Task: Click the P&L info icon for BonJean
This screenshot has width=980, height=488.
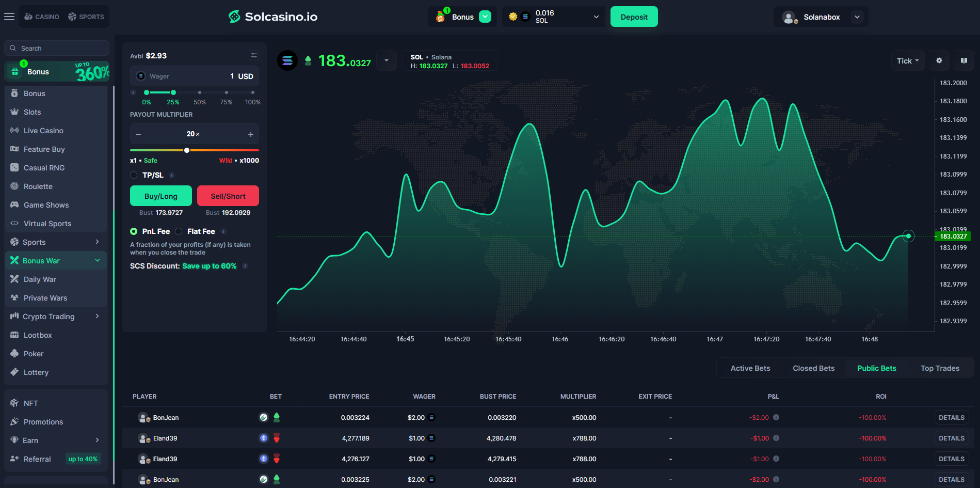Action: (776, 417)
